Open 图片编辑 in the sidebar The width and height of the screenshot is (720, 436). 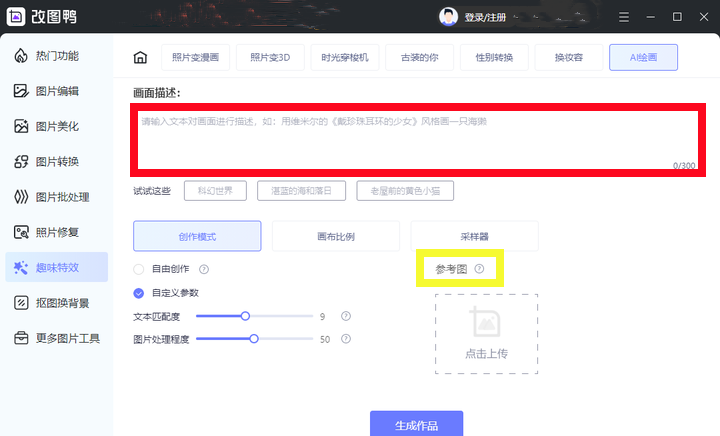57,91
